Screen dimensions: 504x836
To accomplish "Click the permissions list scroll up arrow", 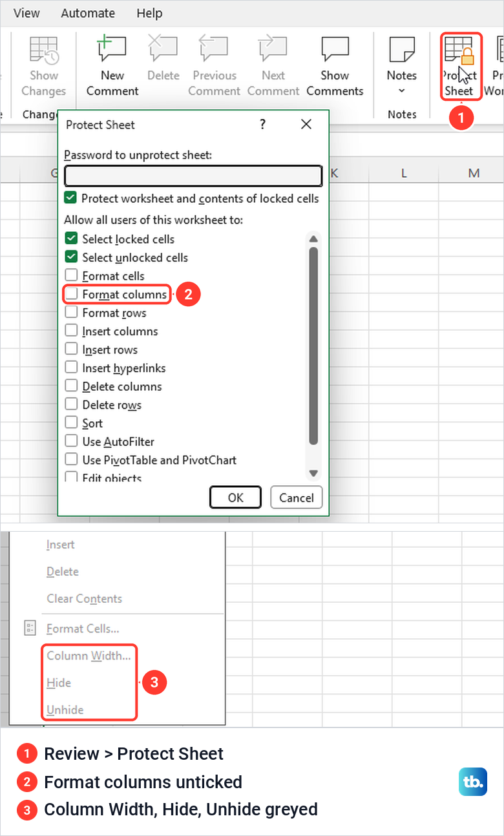I will (x=313, y=239).
